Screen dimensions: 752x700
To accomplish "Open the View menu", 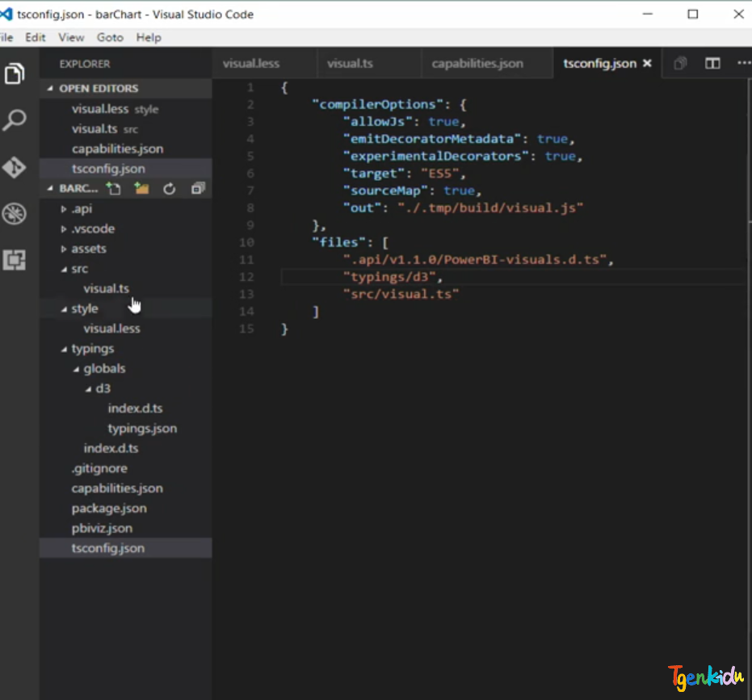I will pos(71,37).
